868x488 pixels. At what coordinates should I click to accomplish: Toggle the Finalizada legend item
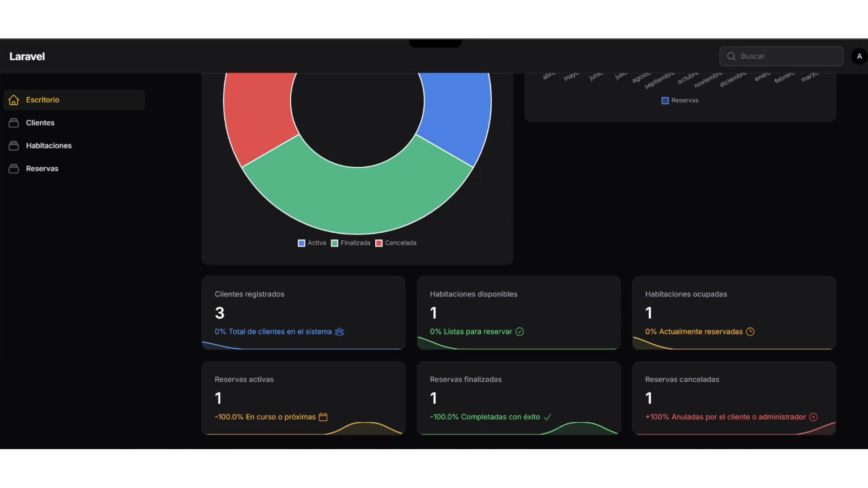[351, 243]
